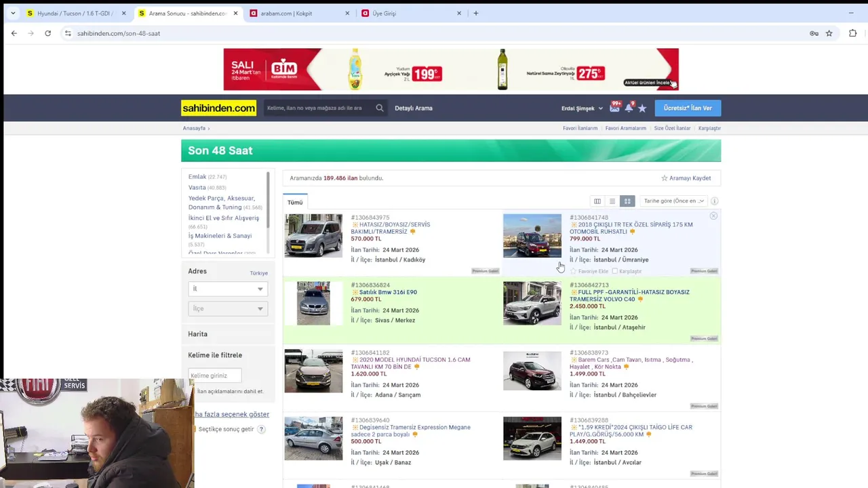Open Satılık Bmw 316i E90 listing
The width and height of the screenshot is (868, 488).
pos(388,292)
